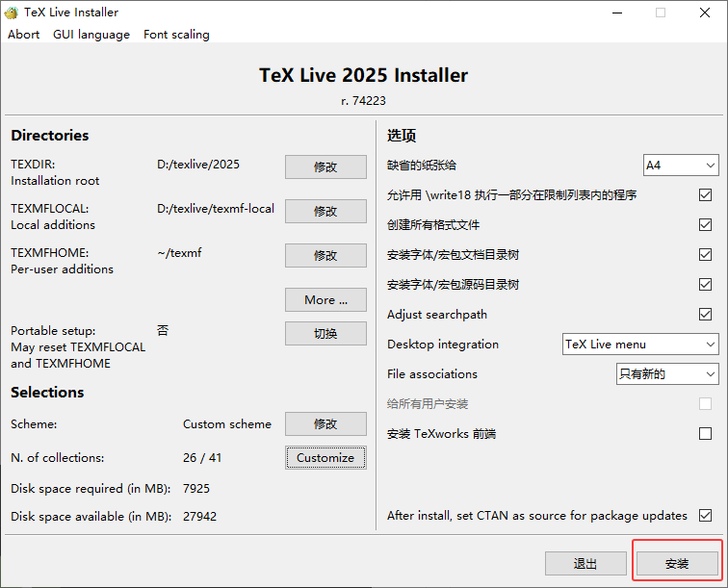Click the TeX Live 2025 Installer heading
Screen dimensions: 728x588
364,75
